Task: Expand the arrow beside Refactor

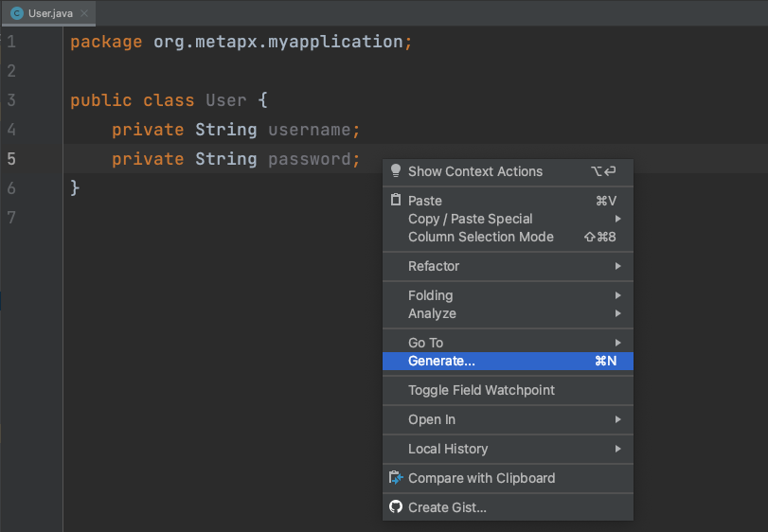Action: coord(618,266)
